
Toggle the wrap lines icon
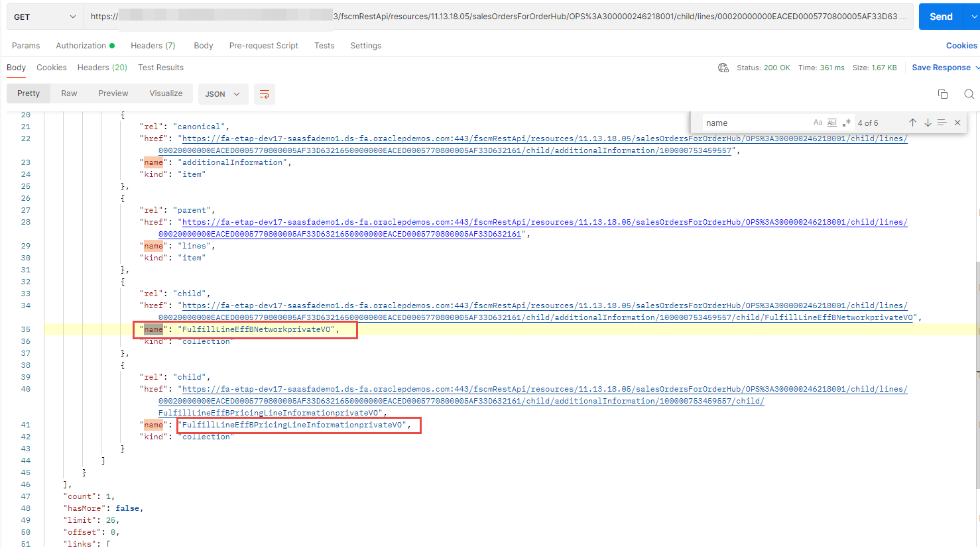(x=265, y=94)
